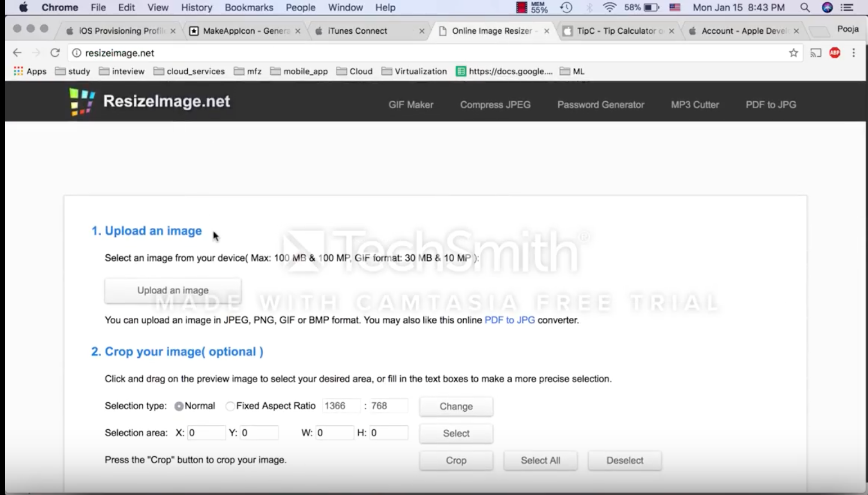Click the ResizeImage.net logo

pyautogui.click(x=150, y=102)
